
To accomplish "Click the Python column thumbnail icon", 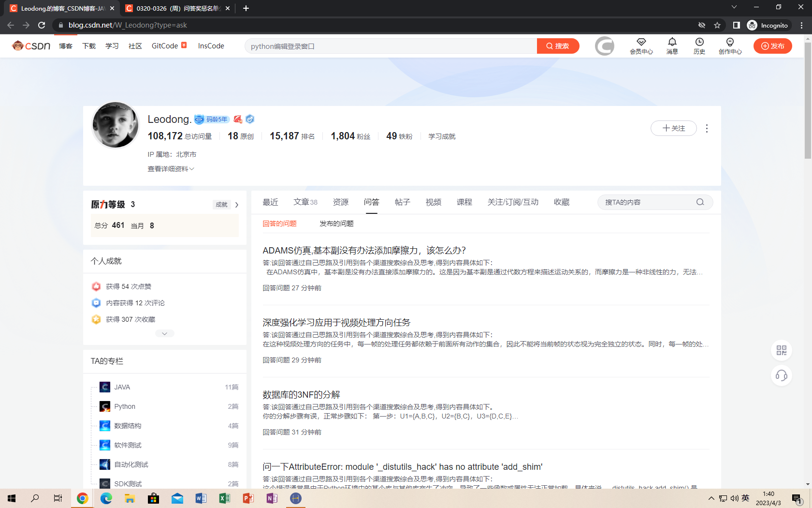I will (105, 406).
